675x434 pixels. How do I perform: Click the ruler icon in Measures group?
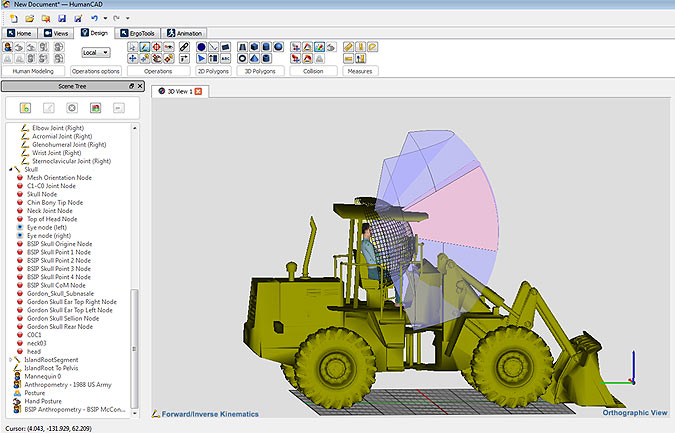[x=349, y=46]
